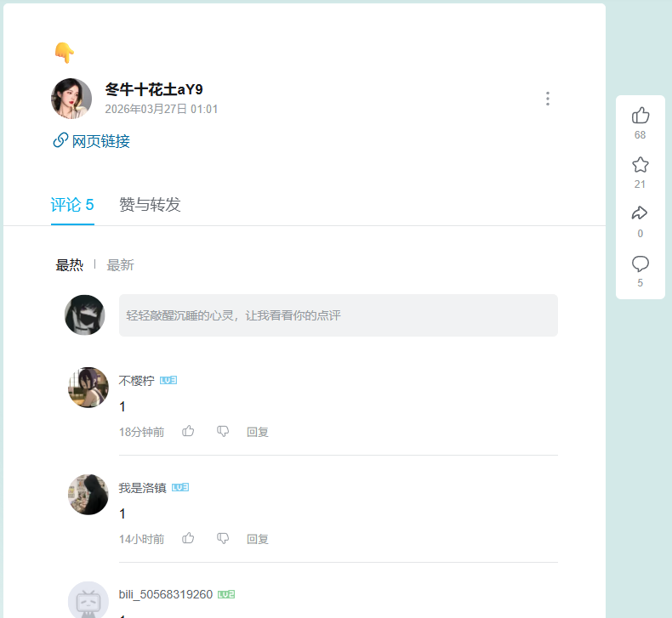
Task: Open bili_50568319260's user profile
Action: pos(165,594)
